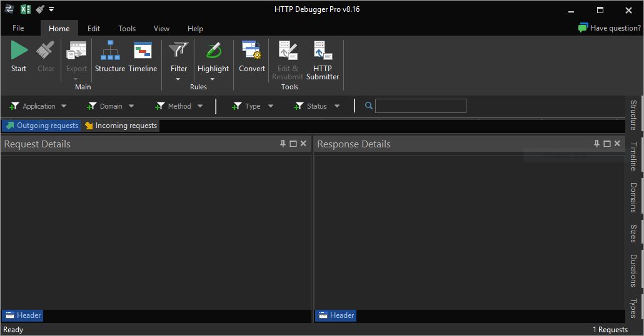Pin the Response Details panel
Viewport: 644px width, 336px height.
(596, 144)
